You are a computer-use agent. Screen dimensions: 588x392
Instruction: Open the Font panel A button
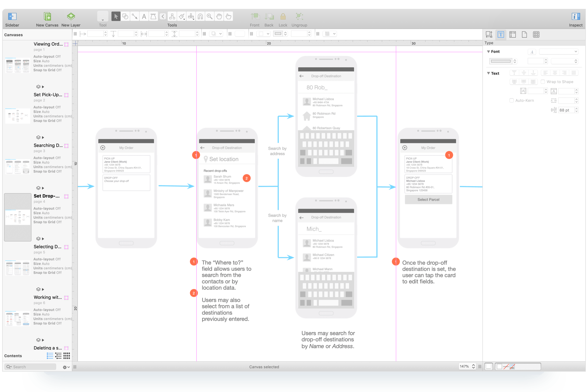click(532, 52)
